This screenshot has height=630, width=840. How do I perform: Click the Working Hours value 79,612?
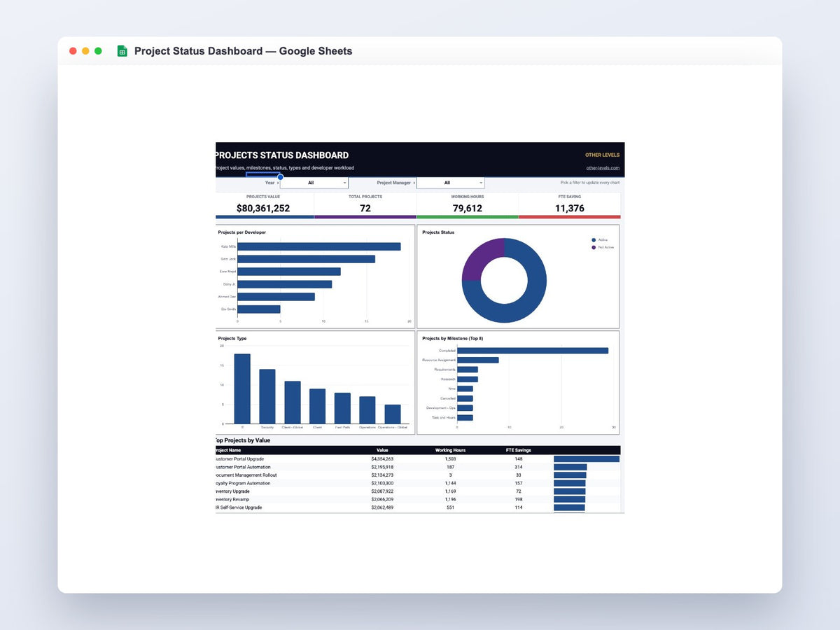[468, 208]
